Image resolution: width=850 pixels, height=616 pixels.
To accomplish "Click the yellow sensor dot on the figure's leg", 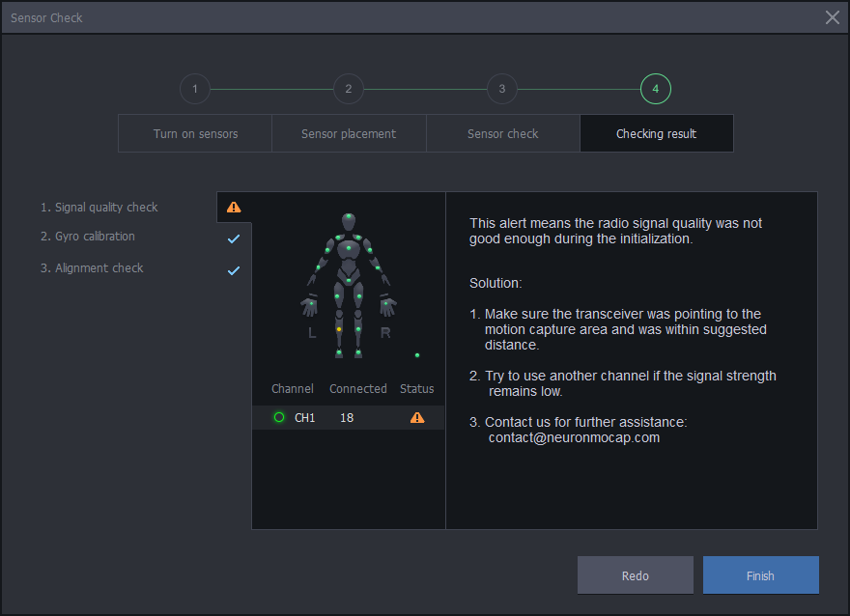I will click(339, 329).
